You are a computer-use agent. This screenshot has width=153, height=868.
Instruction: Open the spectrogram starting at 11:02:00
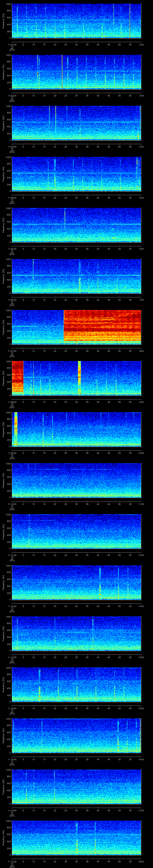76,72
